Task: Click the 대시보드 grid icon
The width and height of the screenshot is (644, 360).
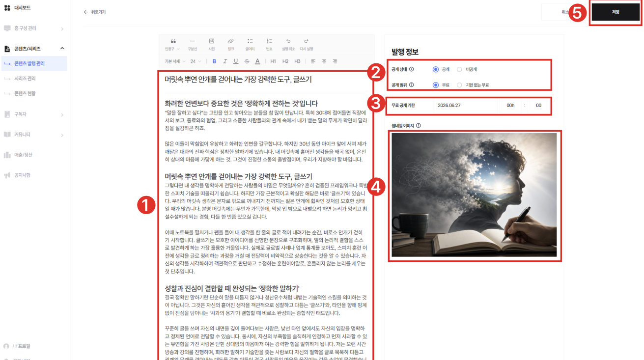Action: (7, 8)
